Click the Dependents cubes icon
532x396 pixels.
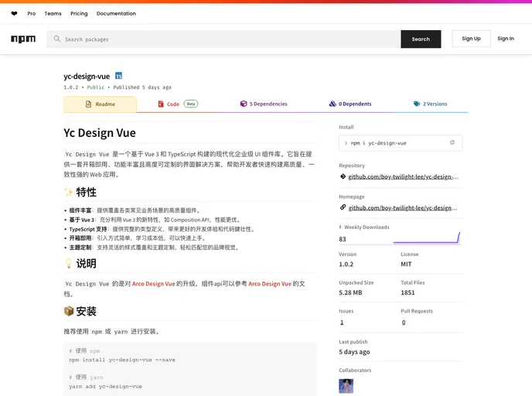click(332, 104)
